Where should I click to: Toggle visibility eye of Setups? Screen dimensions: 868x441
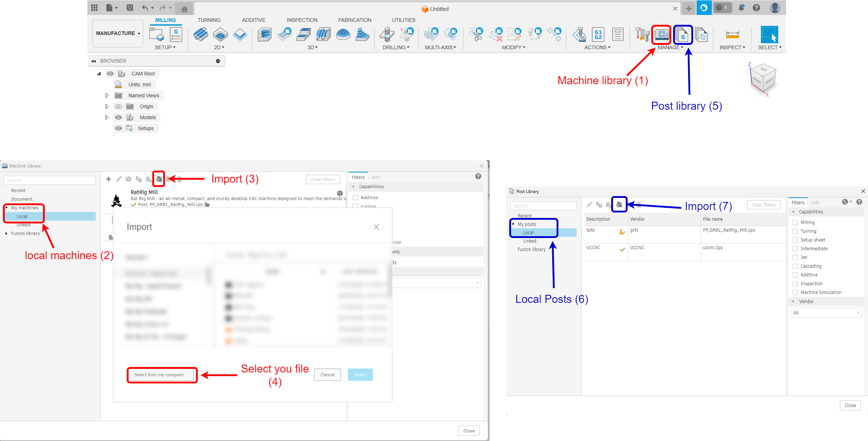pyautogui.click(x=118, y=128)
